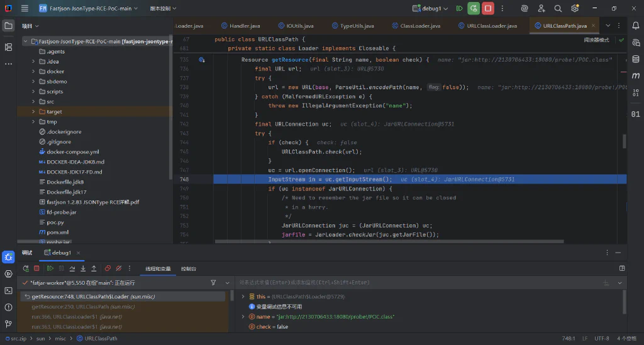Viewport: 644px width, 345px height.
Task: Expand the target folder in project tree
Action: pyautogui.click(x=33, y=112)
